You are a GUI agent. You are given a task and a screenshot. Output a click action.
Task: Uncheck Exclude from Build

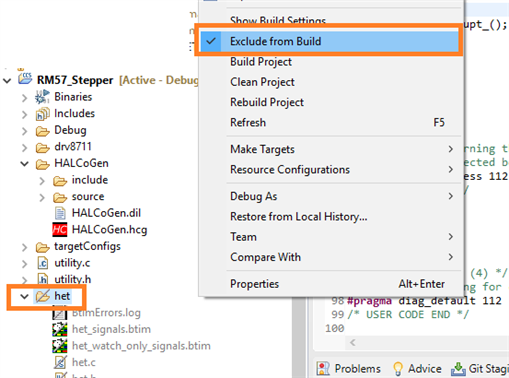[x=329, y=41]
